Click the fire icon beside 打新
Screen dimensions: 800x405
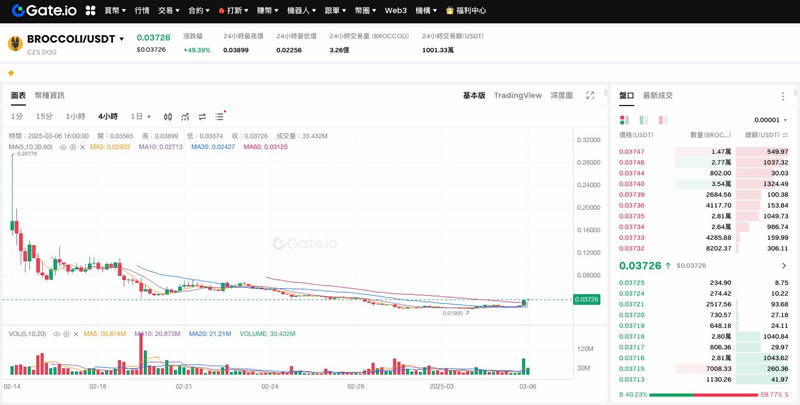[x=221, y=11]
